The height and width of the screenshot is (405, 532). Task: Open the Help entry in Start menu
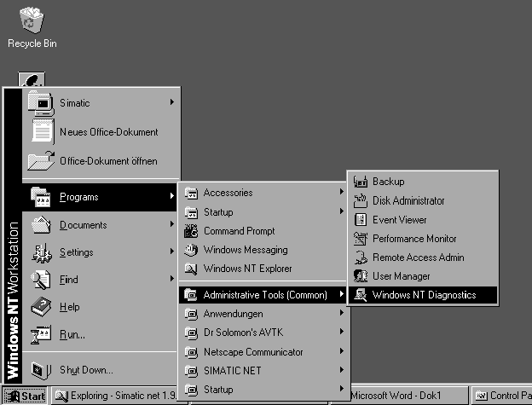pyautogui.click(x=100, y=307)
